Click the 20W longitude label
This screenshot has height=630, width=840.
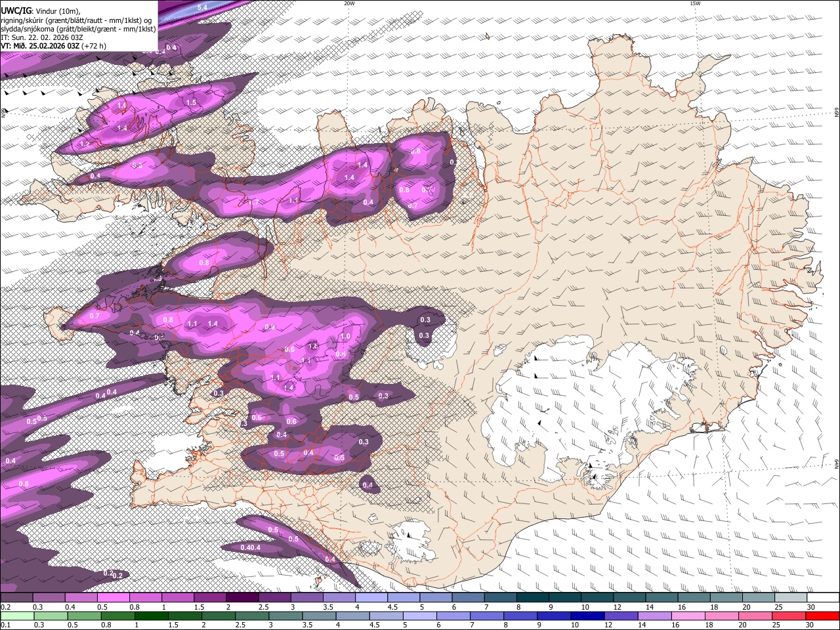tap(349, 3)
